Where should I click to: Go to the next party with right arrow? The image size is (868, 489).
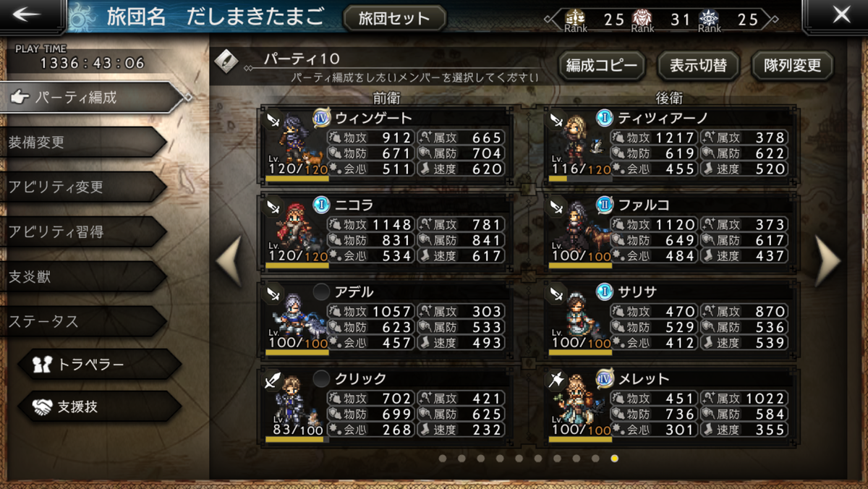(829, 260)
